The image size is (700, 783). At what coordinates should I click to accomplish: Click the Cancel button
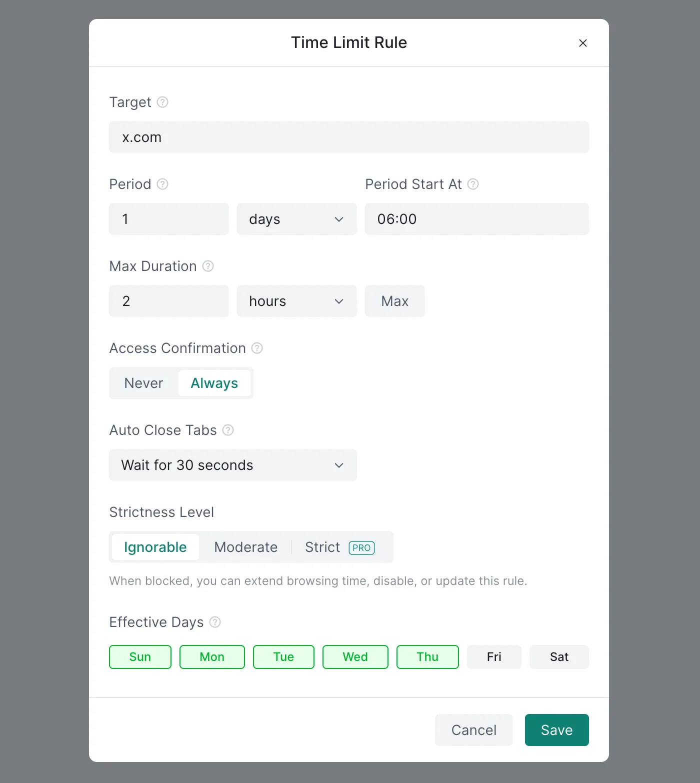[x=473, y=730]
